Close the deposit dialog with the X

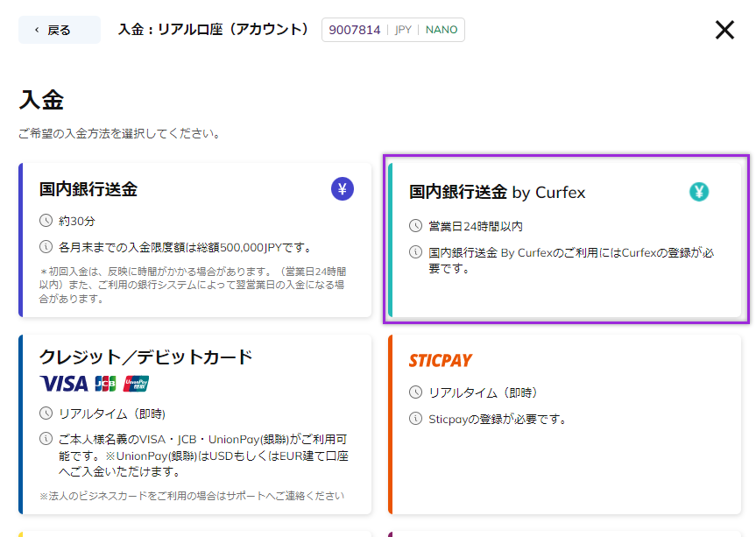[724, 30]
